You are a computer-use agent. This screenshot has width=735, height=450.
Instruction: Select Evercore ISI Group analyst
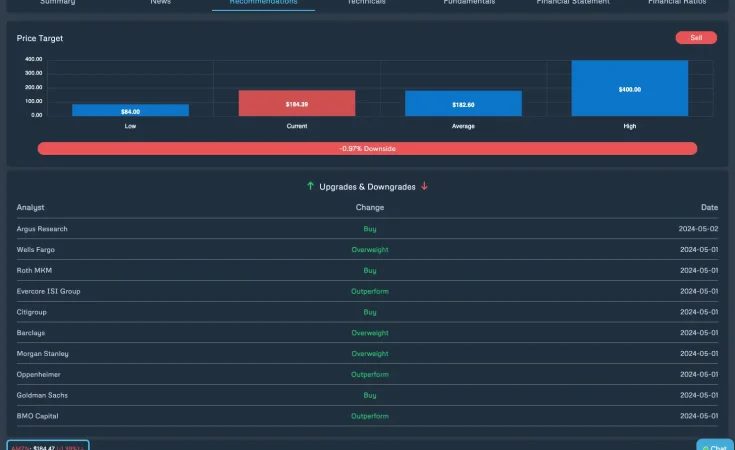click(x=48, y=291)
